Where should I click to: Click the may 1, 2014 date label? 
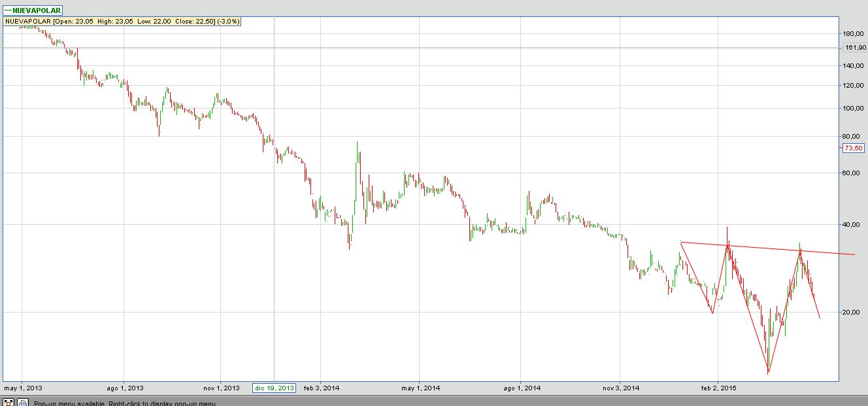[421, 388]
